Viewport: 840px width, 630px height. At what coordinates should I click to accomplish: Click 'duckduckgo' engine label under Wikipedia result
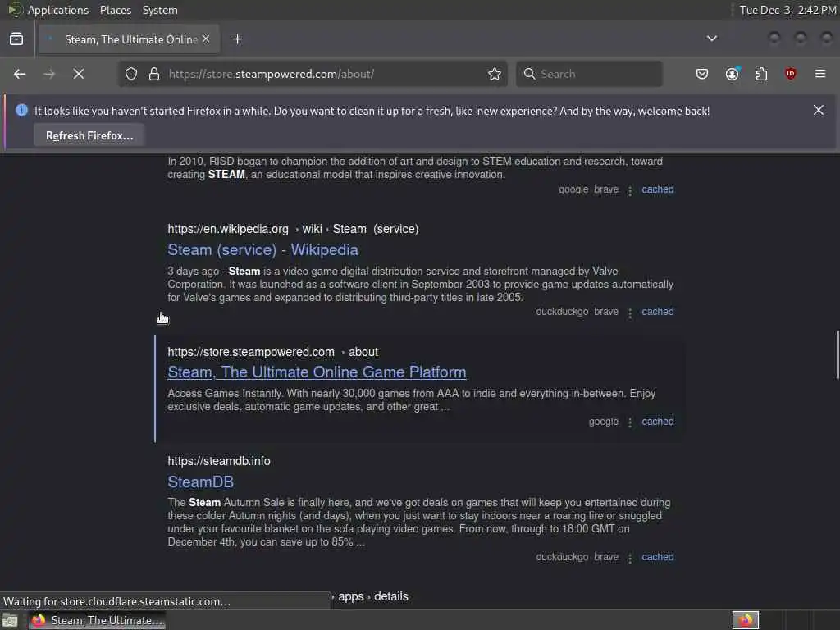pos(562,311)
